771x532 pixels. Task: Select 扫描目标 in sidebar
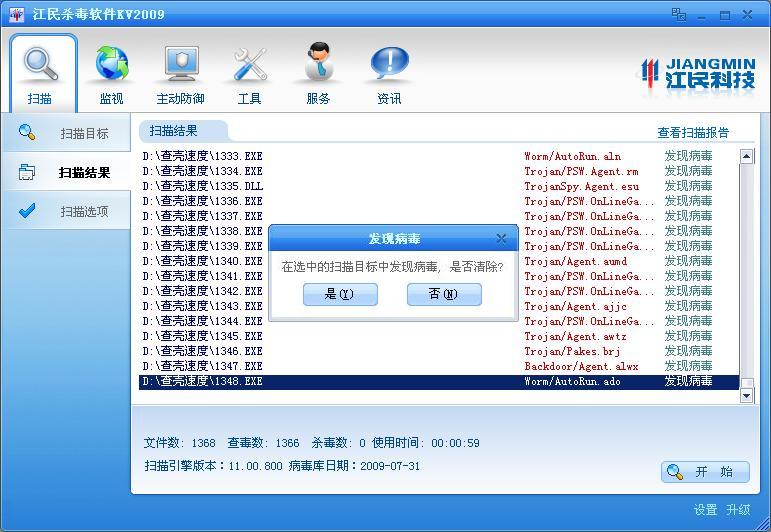click(66, 133)
